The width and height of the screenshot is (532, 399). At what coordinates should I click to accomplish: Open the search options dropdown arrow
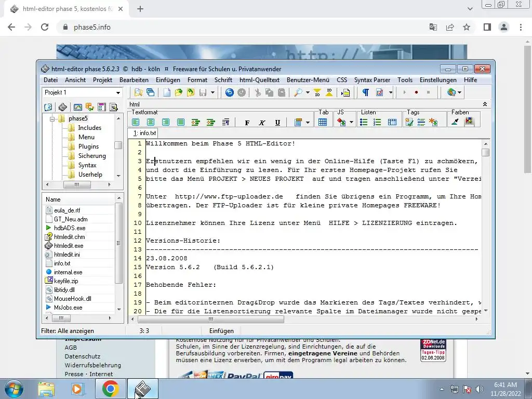click(308, 92)
